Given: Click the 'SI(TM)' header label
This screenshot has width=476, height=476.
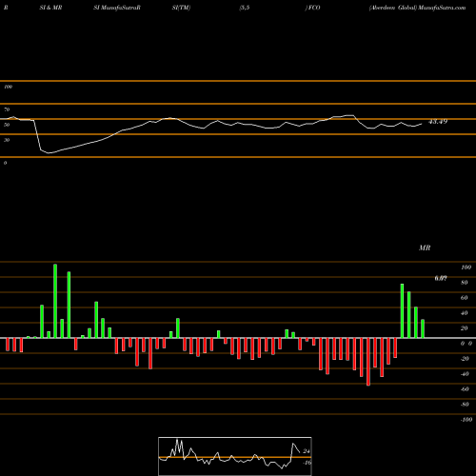Looking at the screenshot, I should click(181, 8).
